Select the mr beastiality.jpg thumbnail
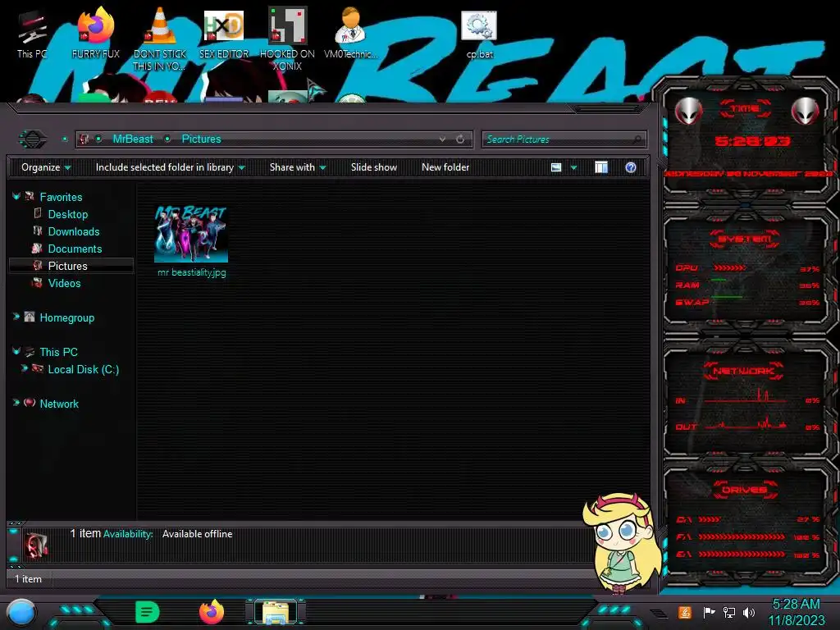Image resolution: width=840 pixels, height=630 pixels. coord(191,234)
